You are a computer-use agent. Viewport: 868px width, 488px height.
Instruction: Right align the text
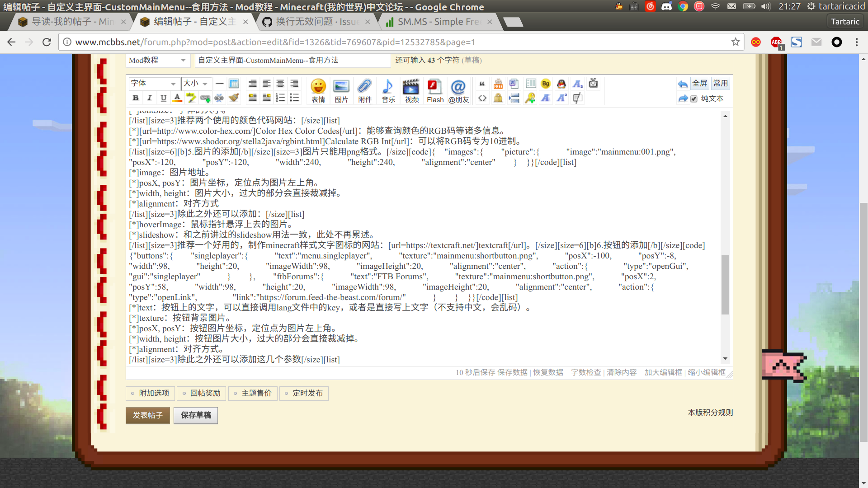pos(294,84)
